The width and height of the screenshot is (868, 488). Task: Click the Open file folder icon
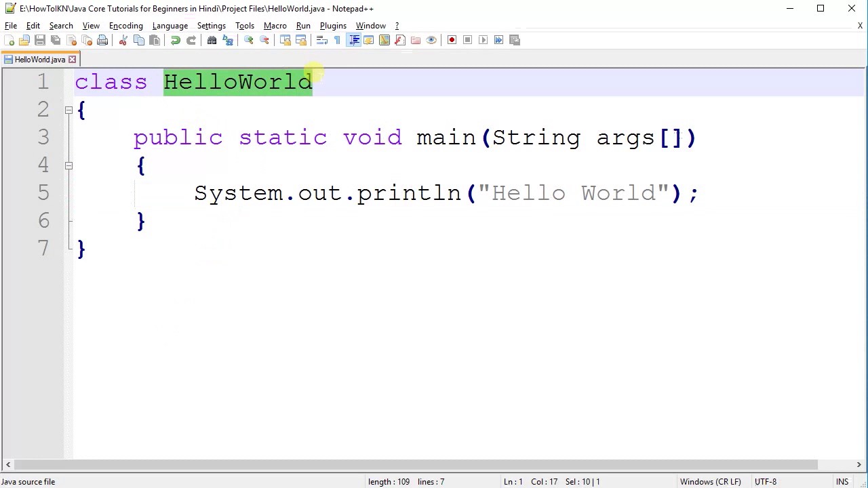(x=24, y=40)
